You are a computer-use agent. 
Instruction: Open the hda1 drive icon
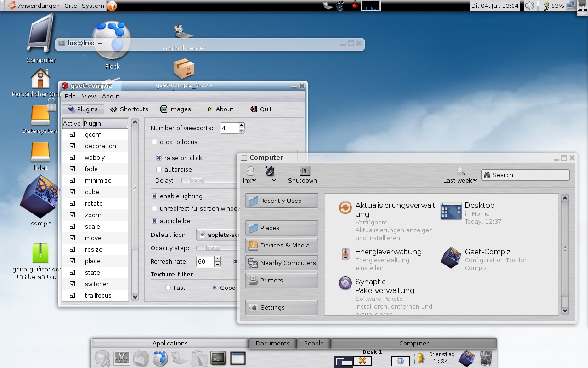pos(40,152)
